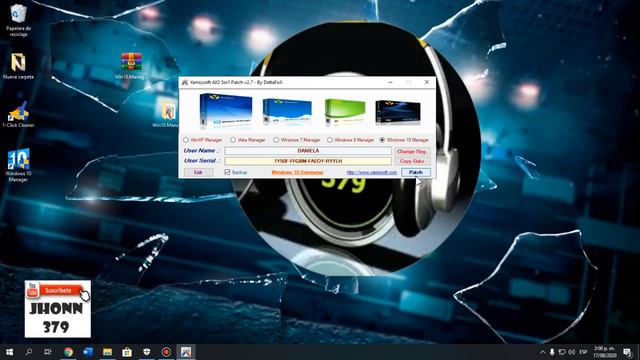Open the volume speaker icon in tray
This screenshot has width=640, height=360.
click(571, 352)
